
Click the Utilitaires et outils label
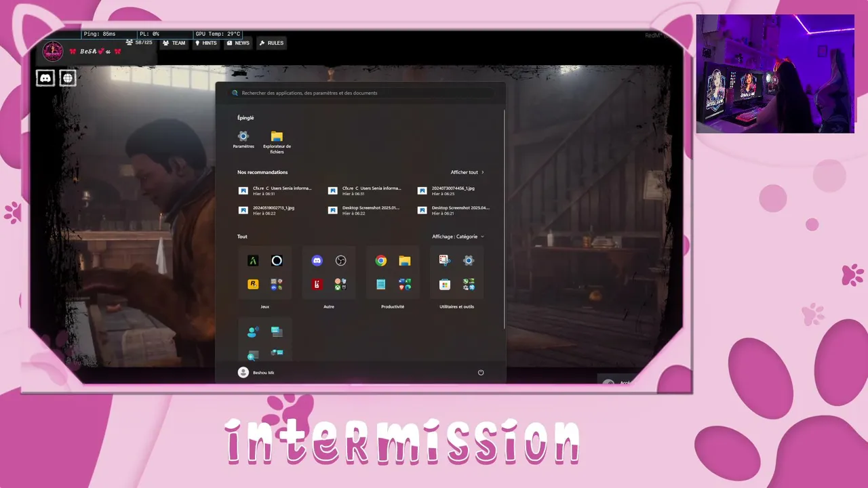point(456,306)
